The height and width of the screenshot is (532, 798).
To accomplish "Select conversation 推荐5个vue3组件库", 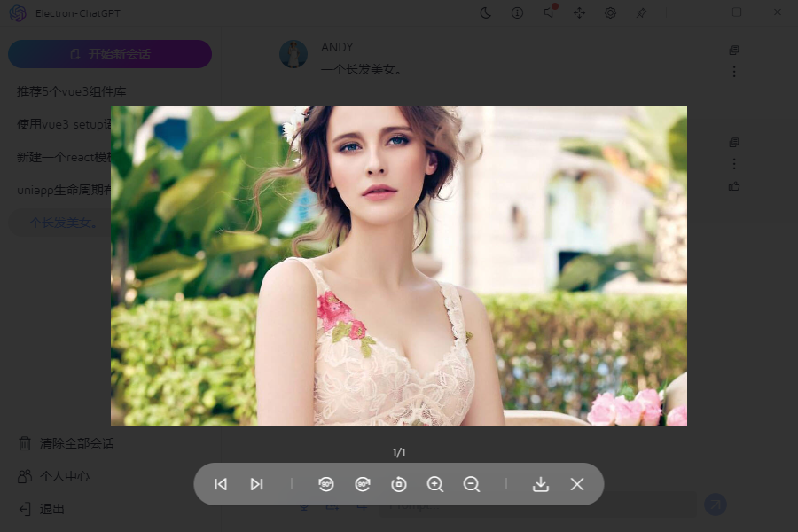I will (71, 91).
